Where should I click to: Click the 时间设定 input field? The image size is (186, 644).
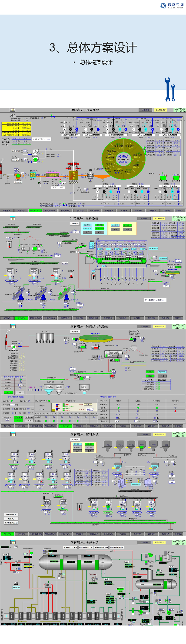click(12, 405)
